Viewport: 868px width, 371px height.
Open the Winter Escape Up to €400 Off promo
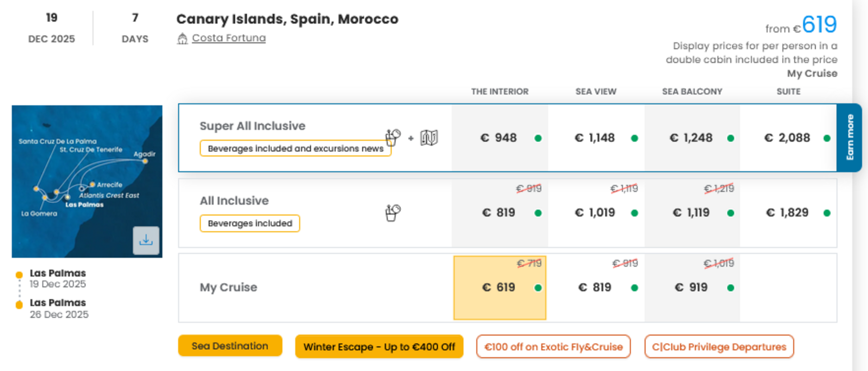379,346
